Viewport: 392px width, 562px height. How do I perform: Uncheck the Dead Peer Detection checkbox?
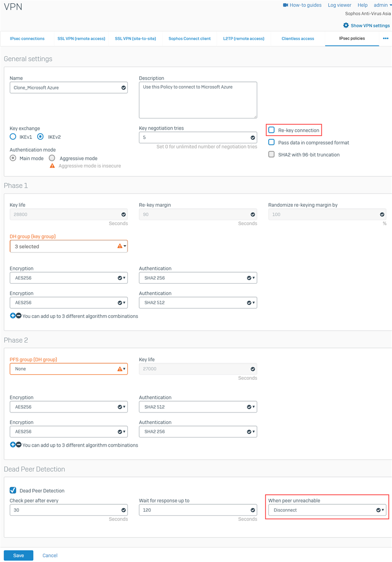[13, 490]
